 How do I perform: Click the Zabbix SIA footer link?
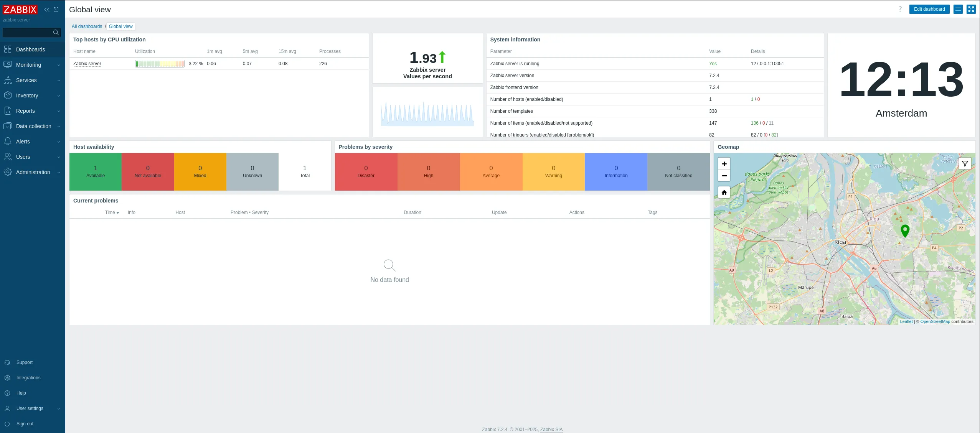point(551,430)
